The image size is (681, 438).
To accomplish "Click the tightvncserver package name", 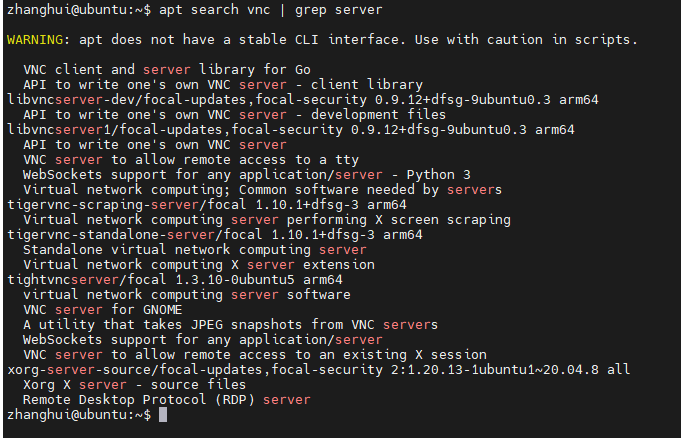I will [63, 279].
